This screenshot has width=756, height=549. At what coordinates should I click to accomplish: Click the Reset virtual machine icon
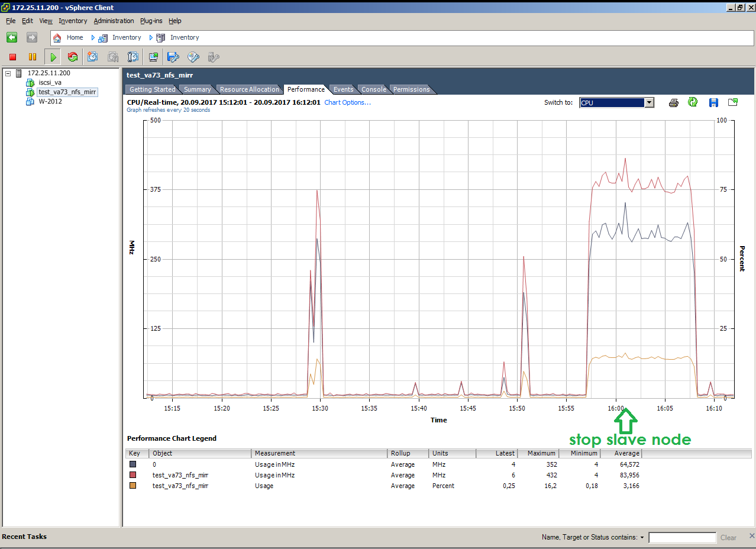(x=73, y=57)
